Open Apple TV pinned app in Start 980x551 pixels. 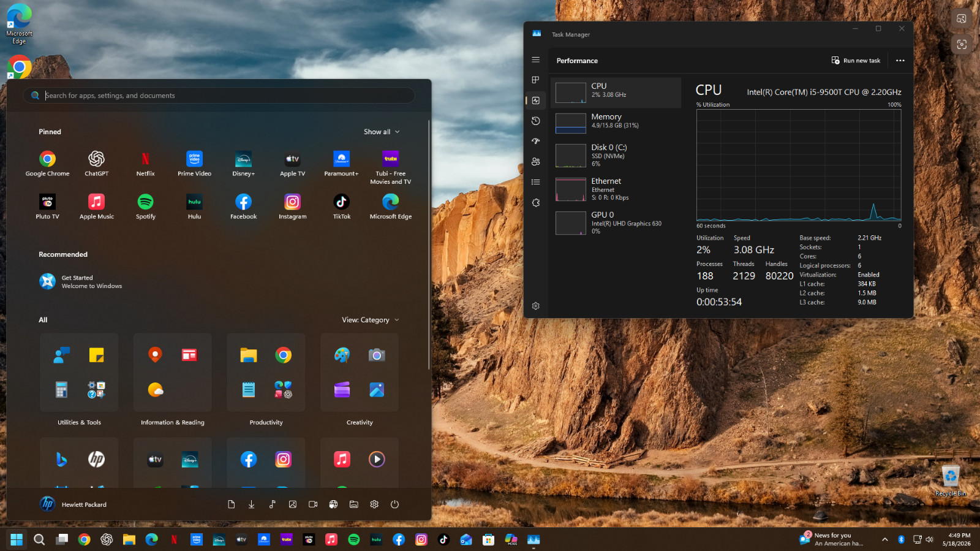pyautogui.click(x=292, y=164)
